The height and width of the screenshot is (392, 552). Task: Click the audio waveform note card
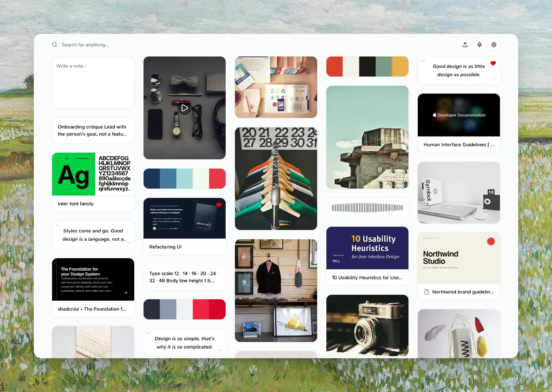[x=367, y=208]
